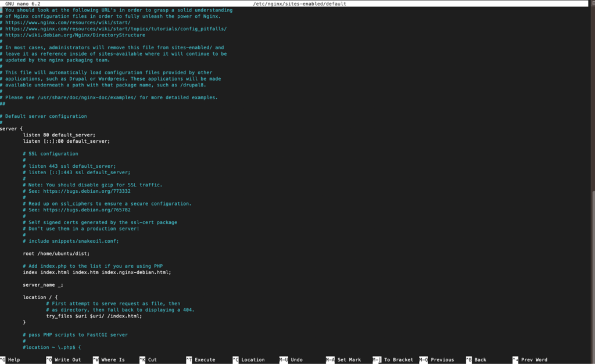The height and width of the screenshot is (364, 595).
Task: Click the root /home/ubuntu/dist directive line
Action: point(55,253)
